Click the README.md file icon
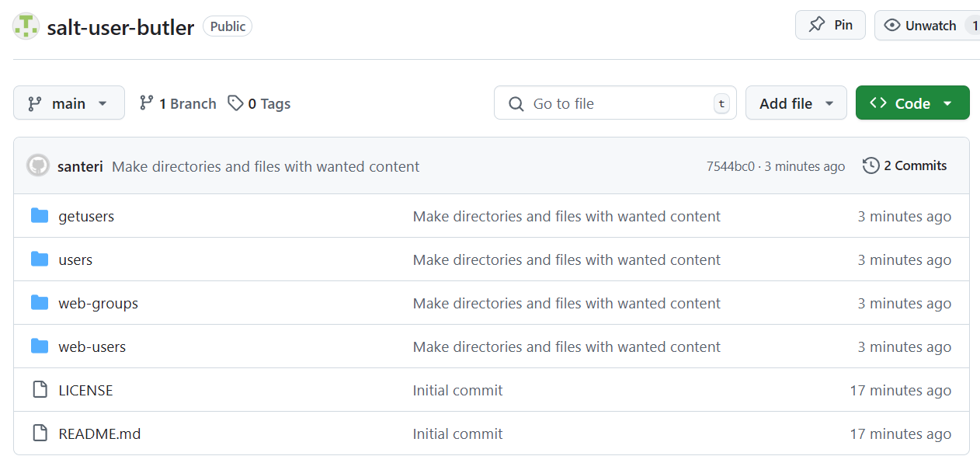This screenshot has height=463, width=980. (x=40, y=433)
